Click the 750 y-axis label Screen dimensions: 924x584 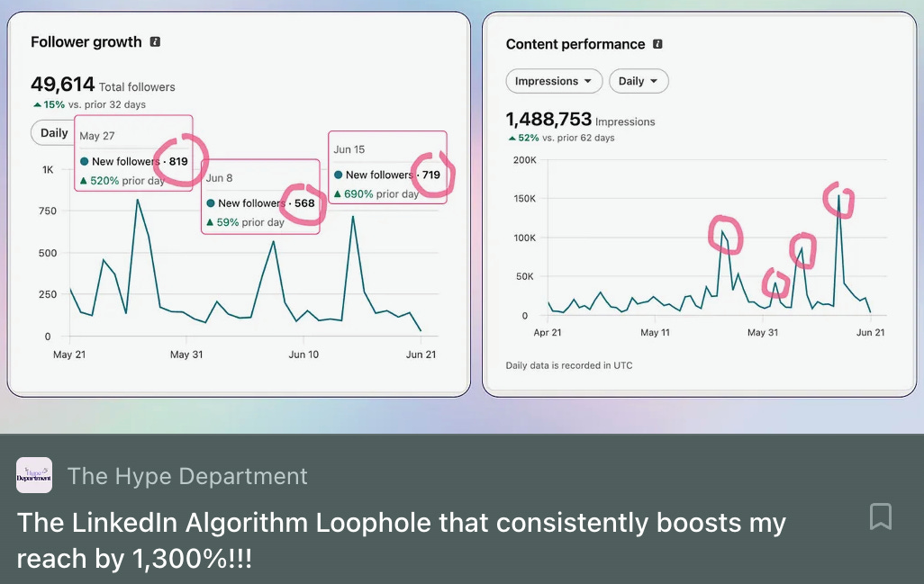coord(47,211)
